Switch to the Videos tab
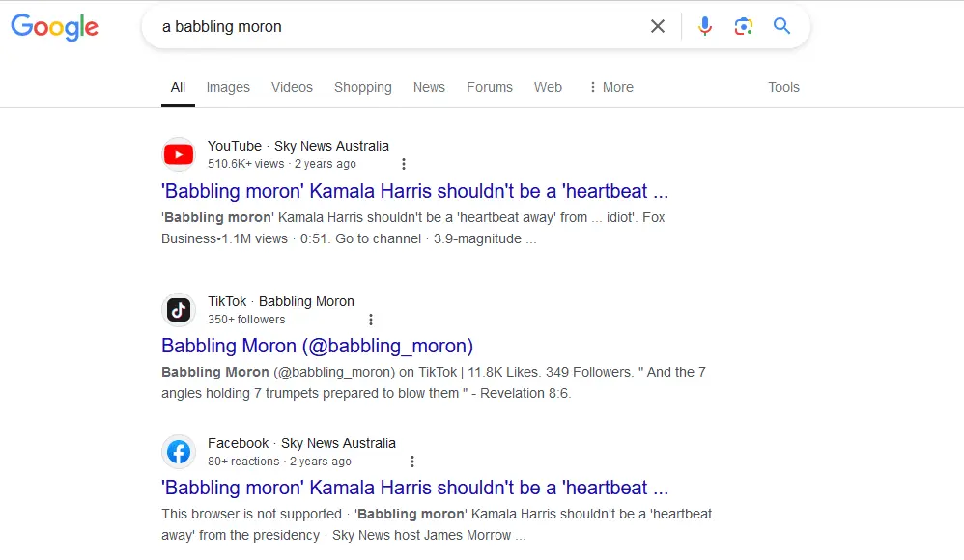Image resolution: width=964 pixels, height=560 pixels. tap(292, 87)
